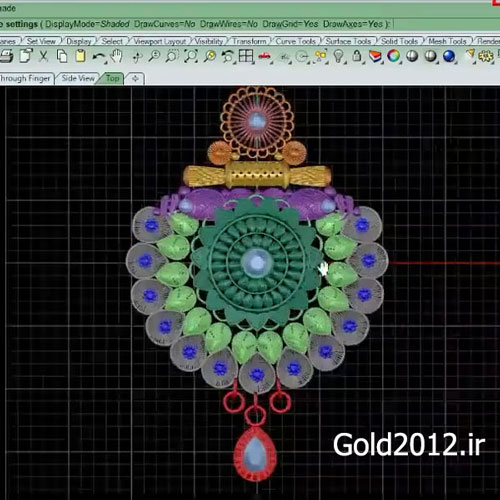This screenshot has width=500, height=500.
Task: Activate the Zoom Dynamic magnifier
Action: pos(154,56)
